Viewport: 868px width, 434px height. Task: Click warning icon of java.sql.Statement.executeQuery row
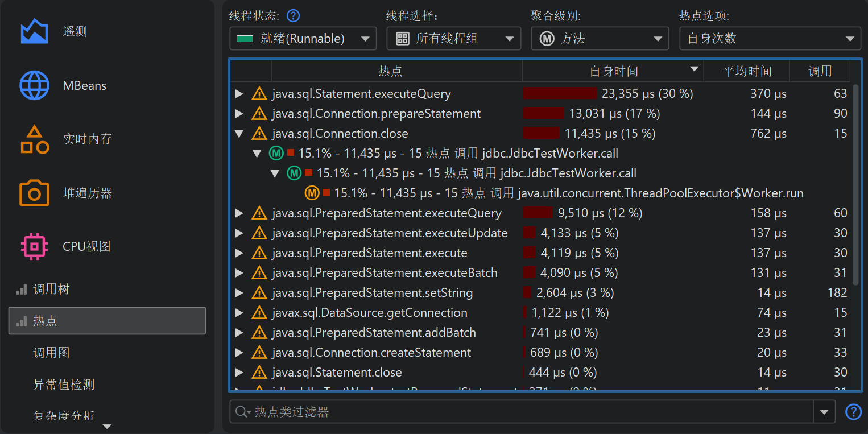pyautogui.click(x=259, y=94)
